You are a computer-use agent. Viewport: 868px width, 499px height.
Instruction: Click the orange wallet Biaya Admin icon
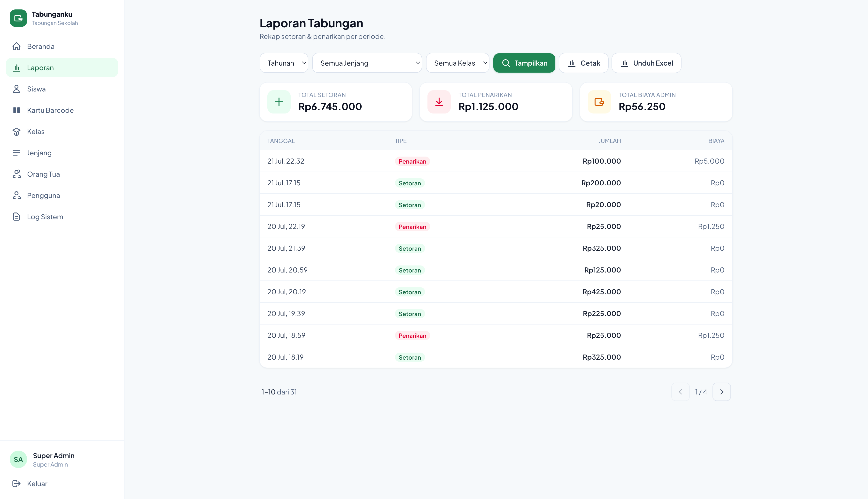599,102
